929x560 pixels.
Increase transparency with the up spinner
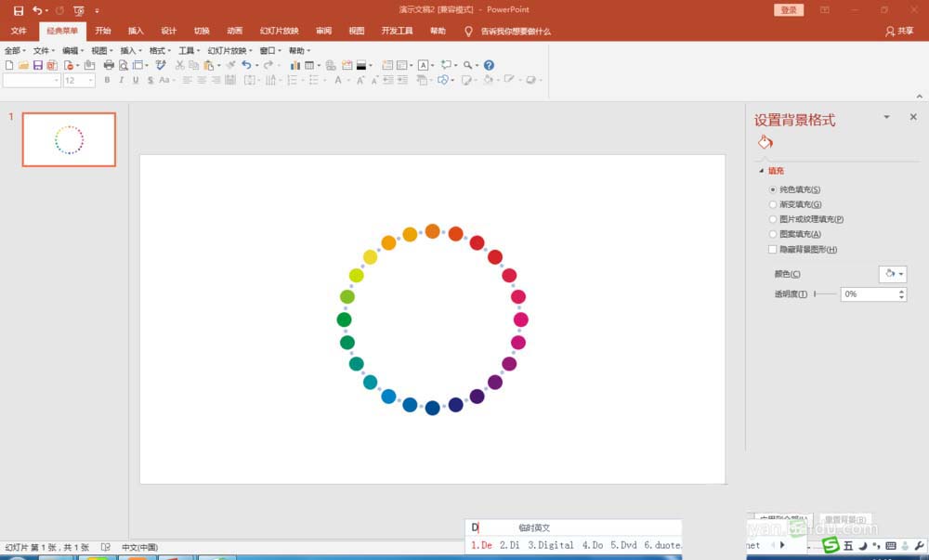click(x=901, y=291)
